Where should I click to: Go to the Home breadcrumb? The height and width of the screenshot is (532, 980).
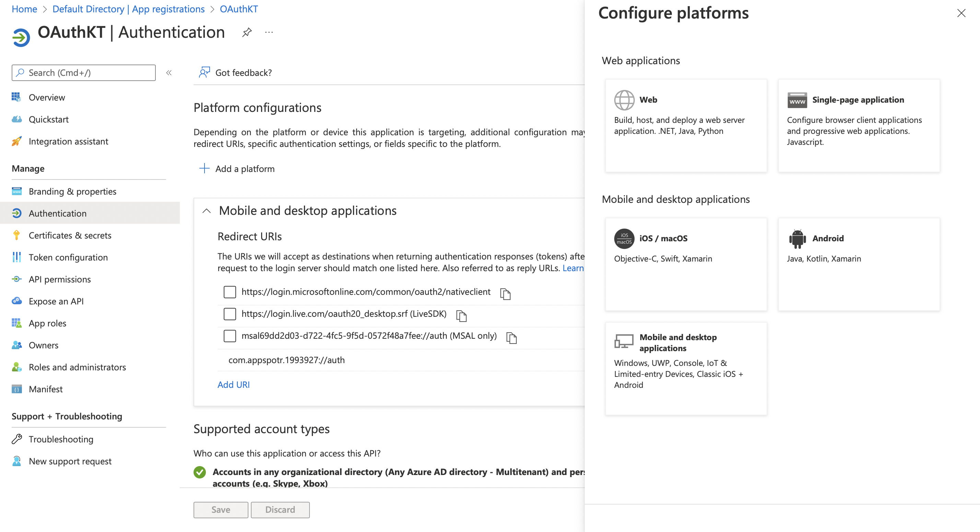24,9
